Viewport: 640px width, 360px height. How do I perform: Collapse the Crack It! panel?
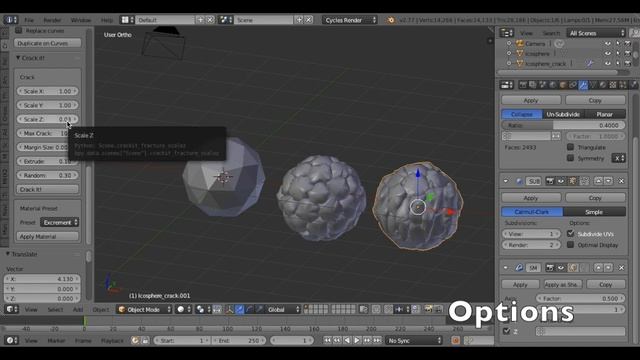click(18, 58)
